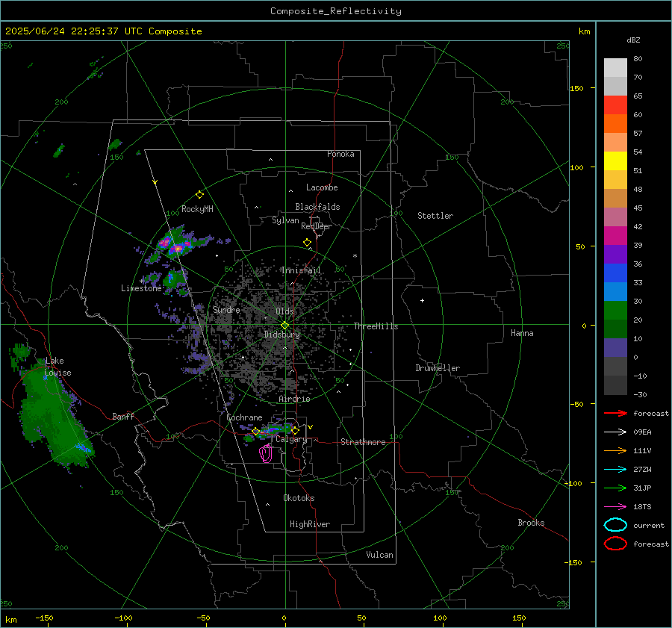This screenshot has width=672, height=628.
Task: Click the Sylvan label on map
Action: tap(285, 220)
